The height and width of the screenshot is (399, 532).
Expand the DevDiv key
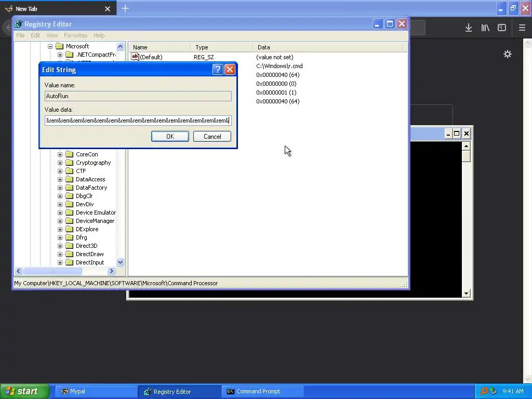pyautogui.click(x=60, y=204)
